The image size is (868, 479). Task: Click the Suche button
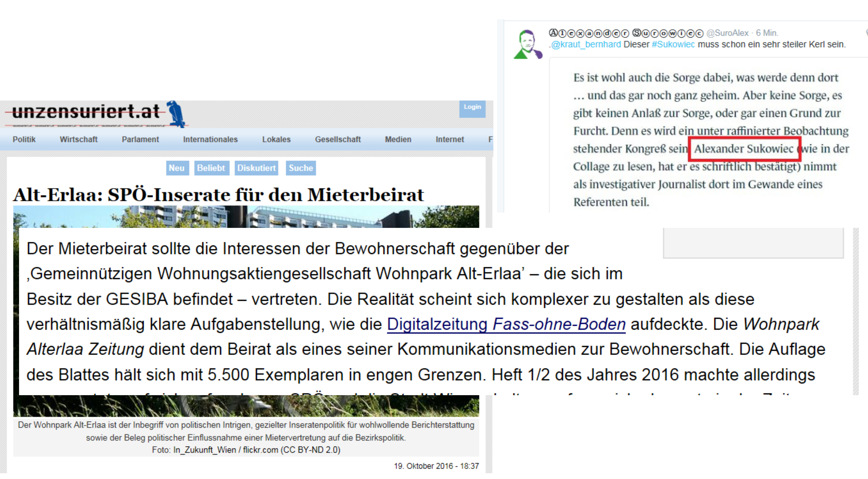point(301,168)
